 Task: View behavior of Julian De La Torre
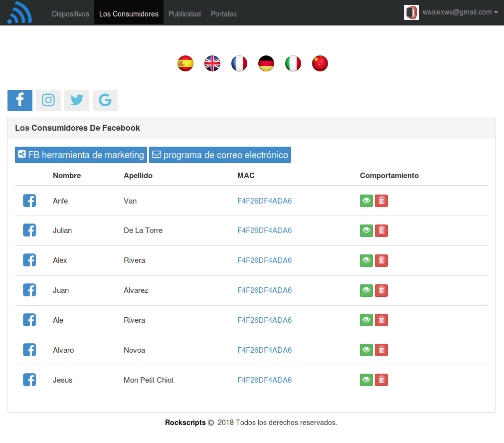[x=366, y=230]
